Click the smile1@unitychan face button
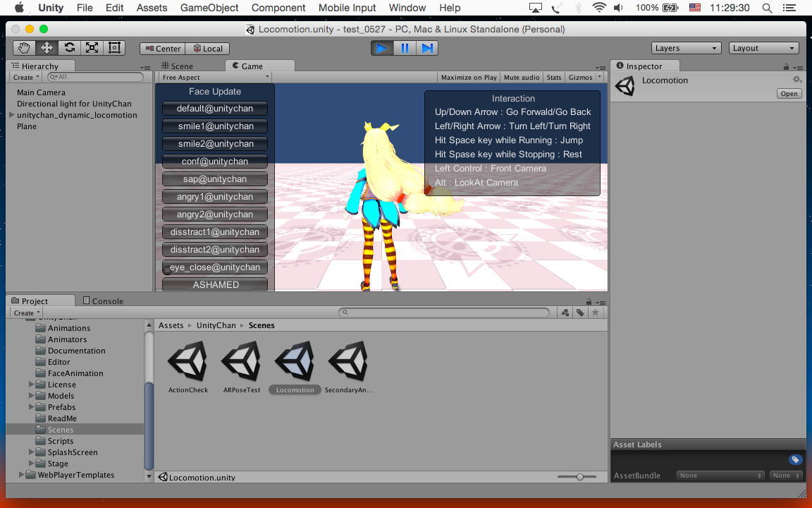The image size is (812, 508). click(x=215, y=126)
